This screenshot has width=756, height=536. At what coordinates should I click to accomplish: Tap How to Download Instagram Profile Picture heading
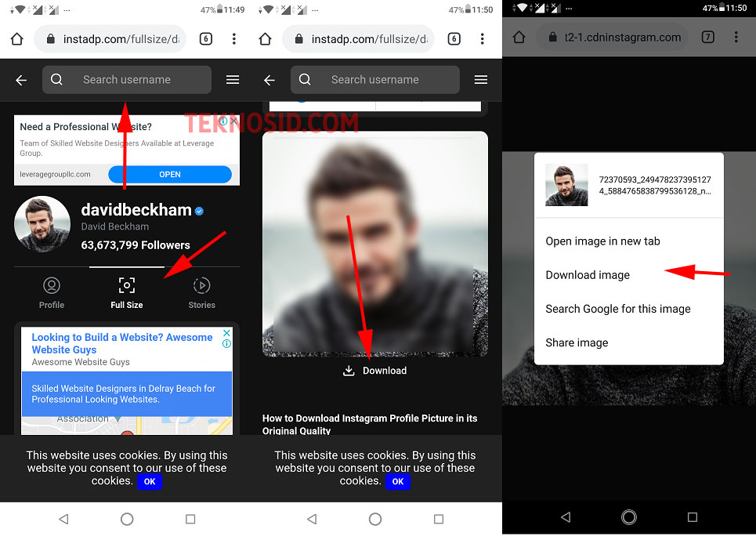(x=370, y=424)
